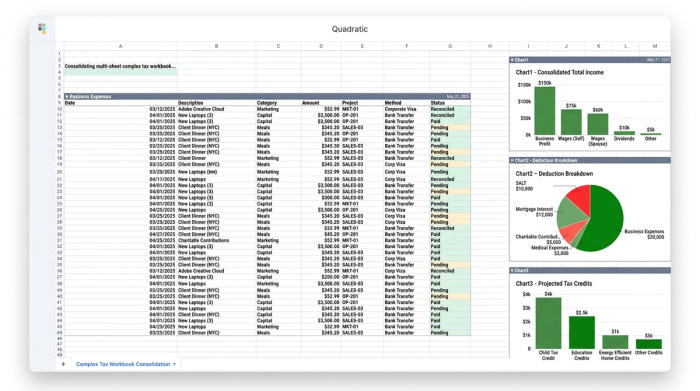The height and width of the screenshot is (391, 700).
Task: Click the Chart2 Deduction Breakdown header icon
Action: [512, 160]
